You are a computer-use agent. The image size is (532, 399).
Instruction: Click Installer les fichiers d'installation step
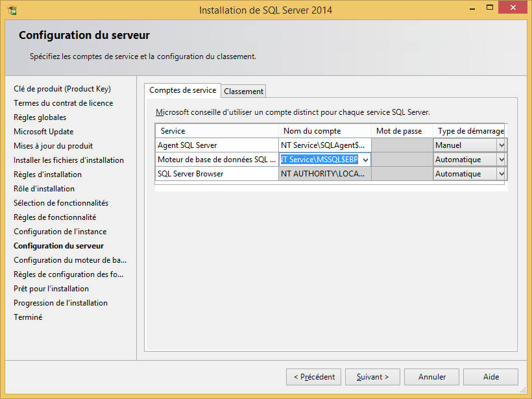(69, 160)
